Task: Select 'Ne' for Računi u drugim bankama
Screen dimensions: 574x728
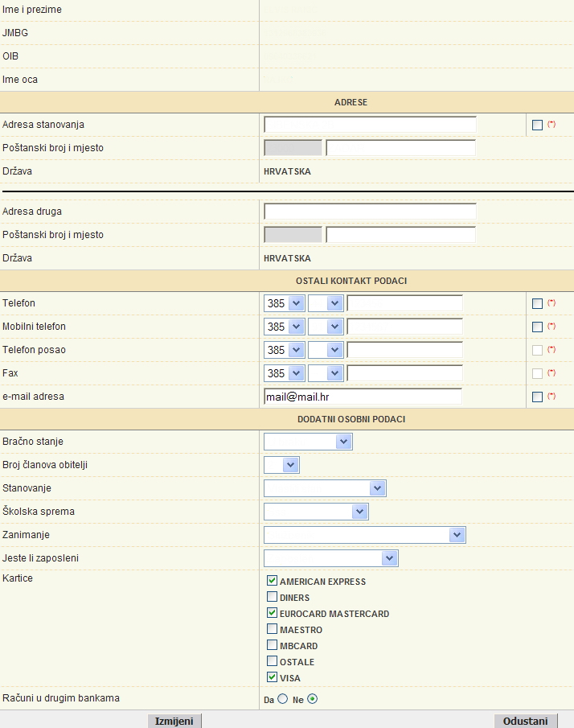Action: 312,699
